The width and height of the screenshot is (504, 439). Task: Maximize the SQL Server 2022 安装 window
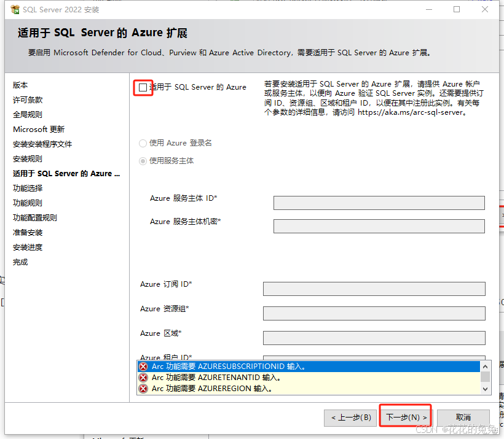[x=457, y=10]
